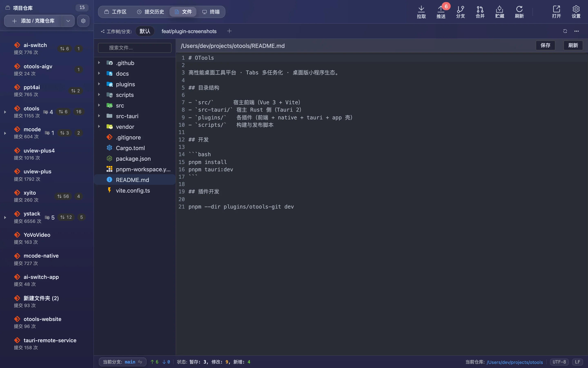Viewport: 588px width, 368px height.
Task: Click the incoming commits 0 indicator
Action: point(166,362)
